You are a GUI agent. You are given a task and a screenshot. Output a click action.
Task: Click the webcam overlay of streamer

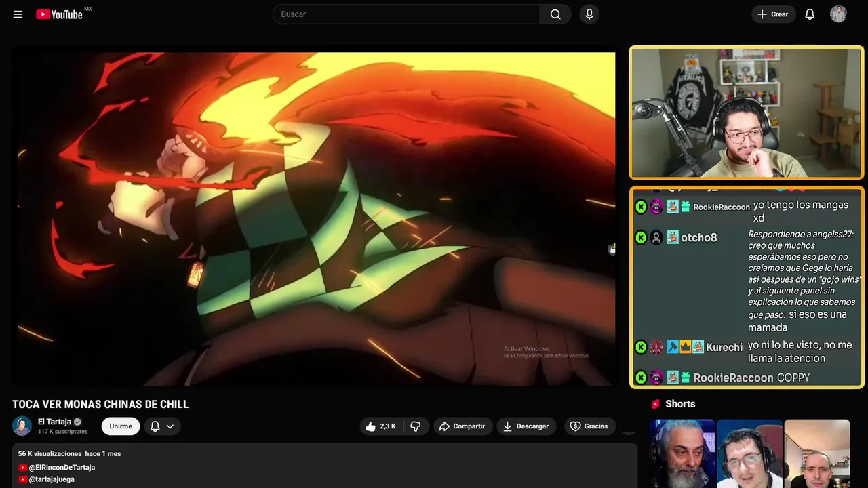coord(747,113)
